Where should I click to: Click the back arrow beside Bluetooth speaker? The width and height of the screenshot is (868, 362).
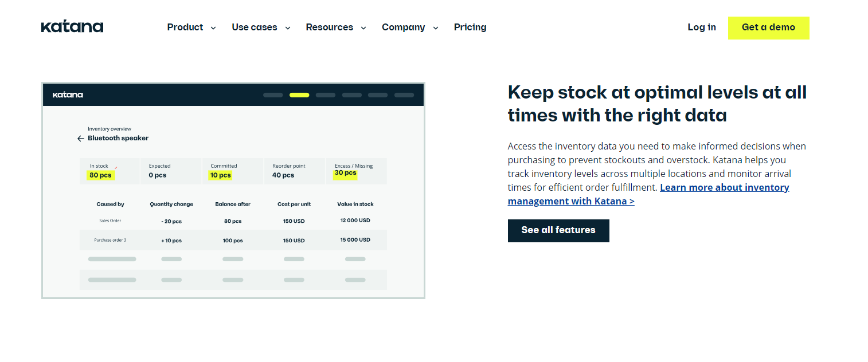point(81,139)
